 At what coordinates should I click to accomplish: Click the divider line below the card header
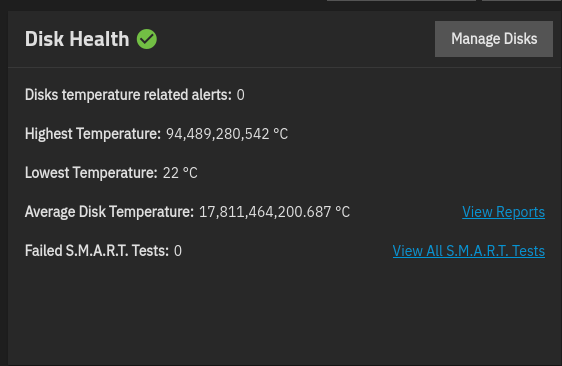(x=285, y=67)
